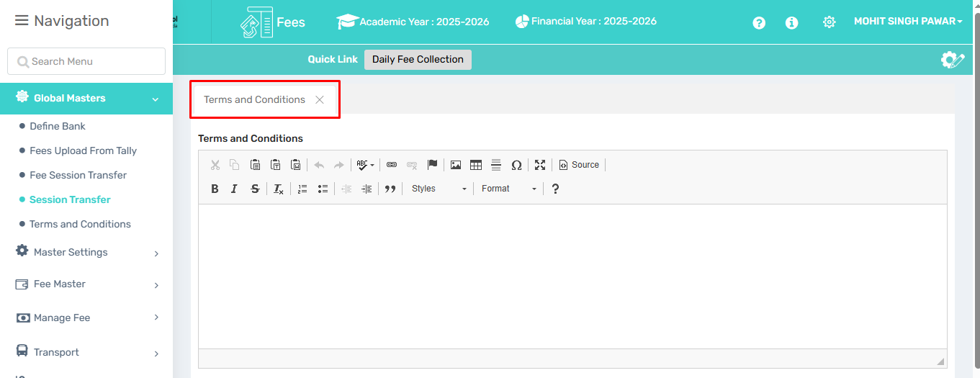Click Paste from Word icon
Image resolution: width=980 pixels, height=378 pixels.
click(x=295, y=165)
